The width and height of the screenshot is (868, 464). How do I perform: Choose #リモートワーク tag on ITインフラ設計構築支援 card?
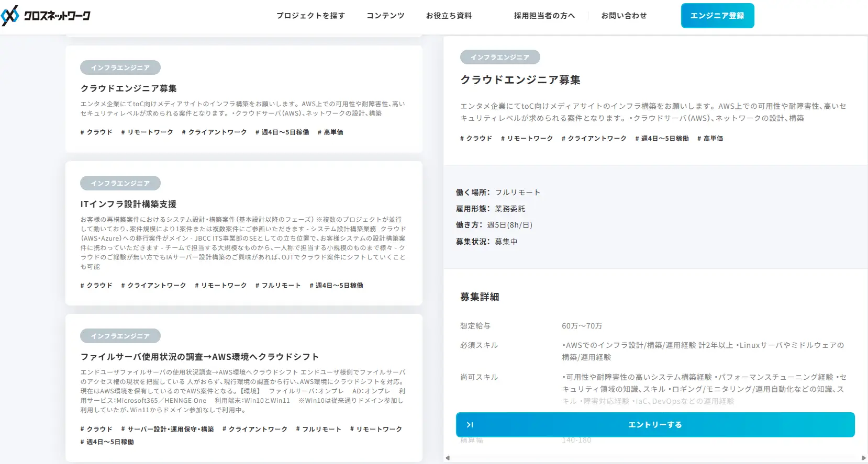(220, 286)
